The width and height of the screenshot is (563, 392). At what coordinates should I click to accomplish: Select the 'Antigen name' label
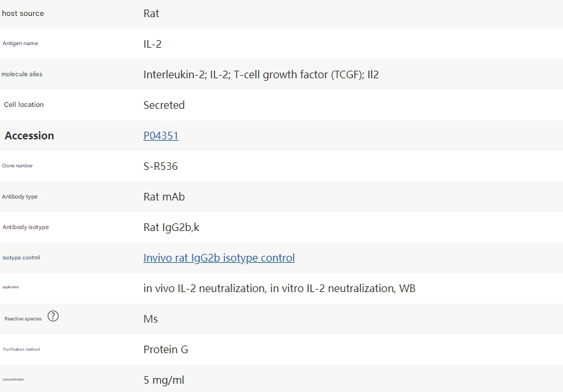pos(20,43)
